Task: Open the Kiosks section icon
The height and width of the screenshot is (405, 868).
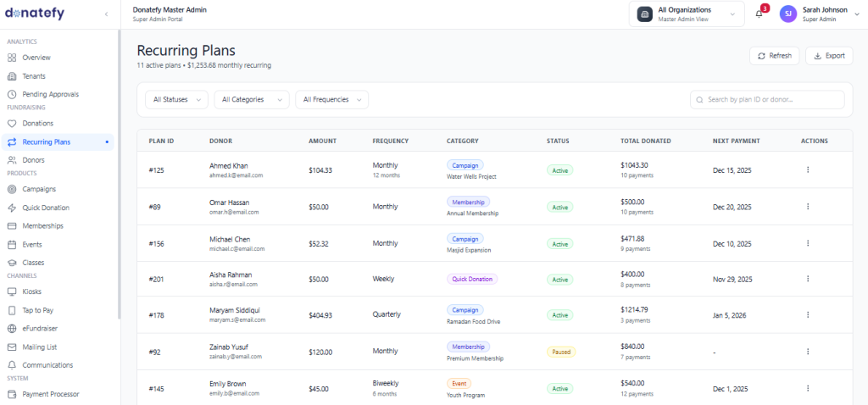Action: click(x=12, y=291)
